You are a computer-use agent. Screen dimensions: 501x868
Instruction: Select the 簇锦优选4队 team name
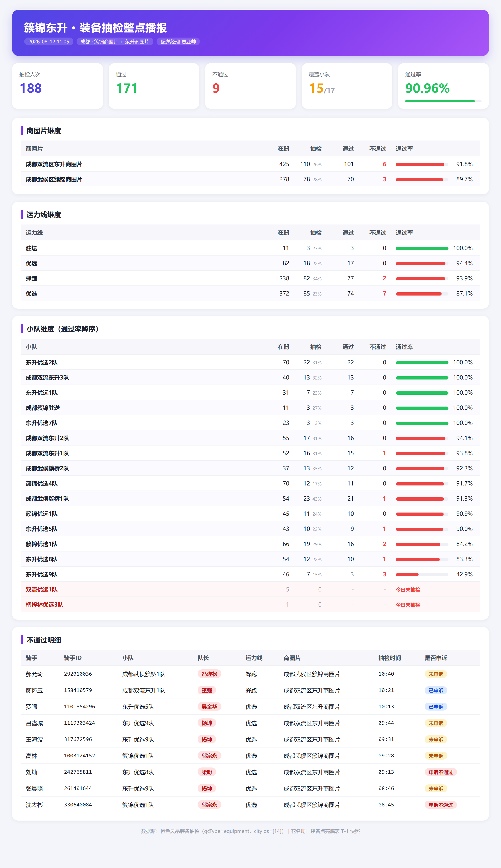coord(42,483)
